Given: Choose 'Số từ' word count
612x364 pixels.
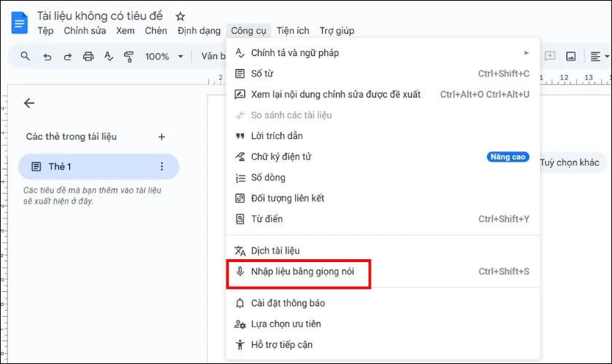Looking at the screenshot, I should (383, 74).
